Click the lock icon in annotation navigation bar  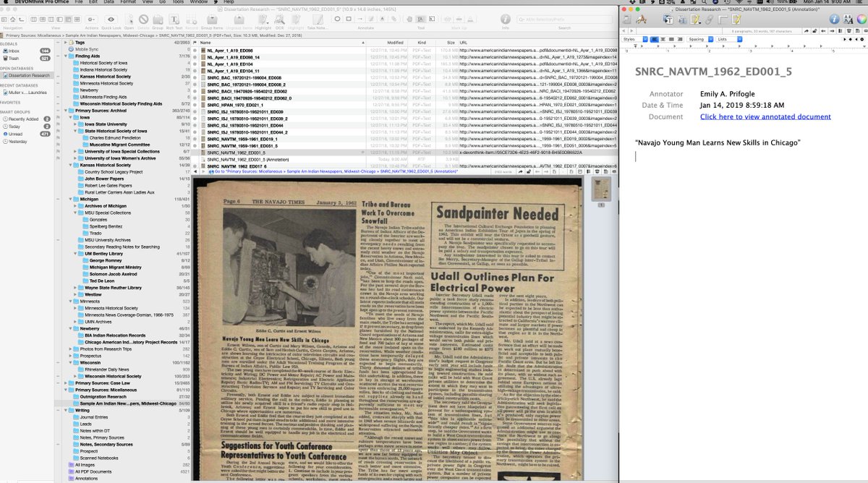point(814,31)
